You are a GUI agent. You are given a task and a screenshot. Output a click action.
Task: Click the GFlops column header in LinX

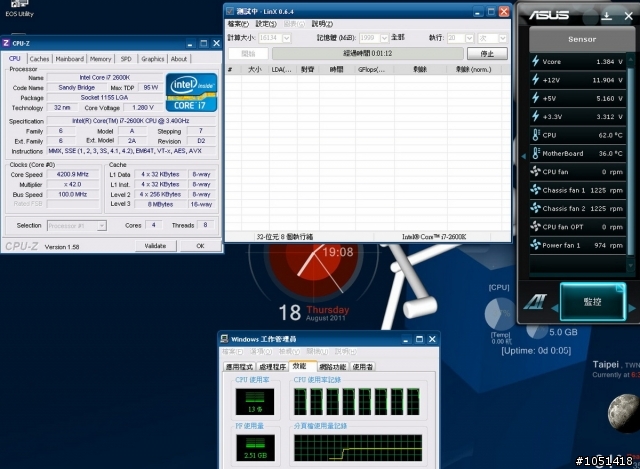coord(372,69)
